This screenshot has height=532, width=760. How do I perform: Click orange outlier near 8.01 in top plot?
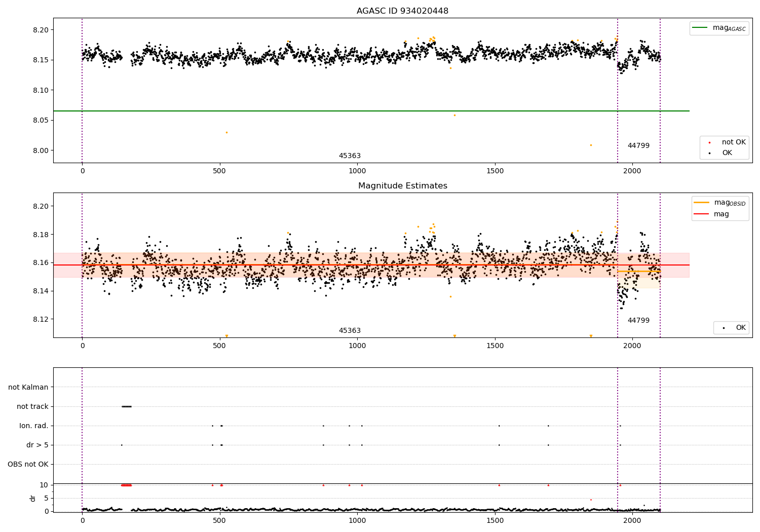[x=591, y=145]
